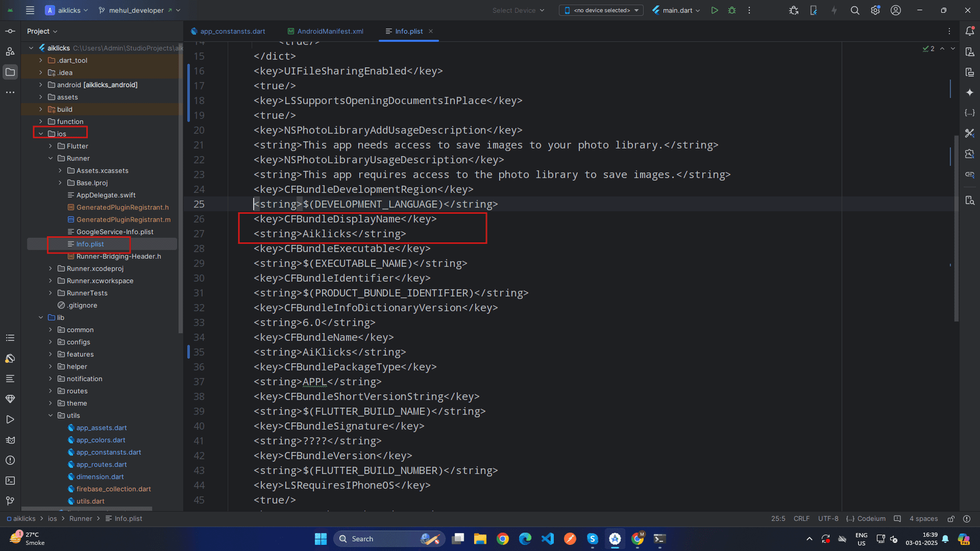Open Chrome from the Windows taskbar
980x551 pixels.
pos(503,539)
